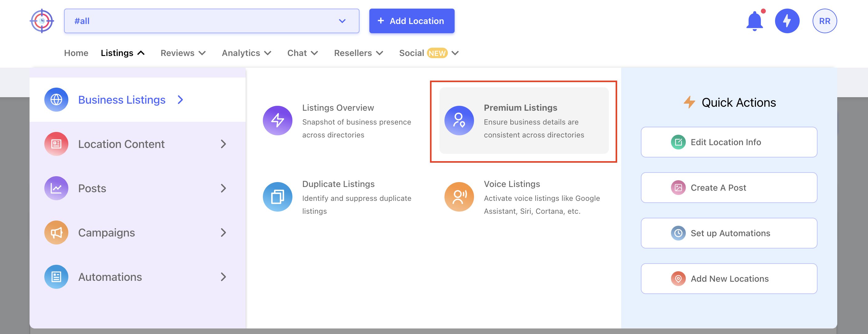Click the plus icon in Add Location button
This screenshot has width=868, height=334.
(x=380, y=21)
